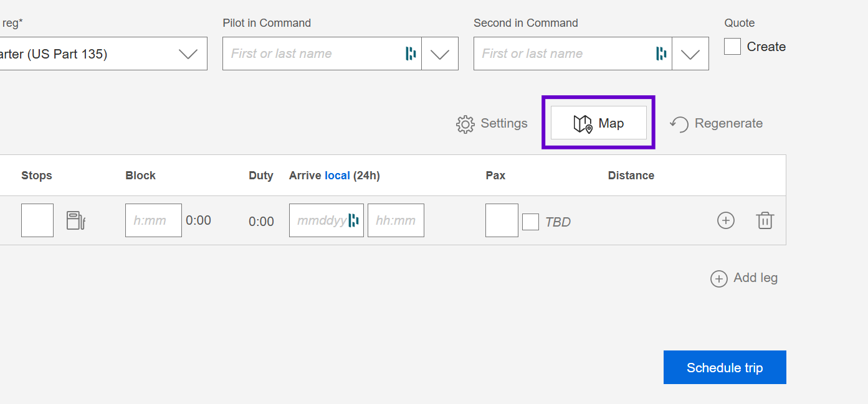Screen dimensions: 868x404
Task: Click the Pax column header
Action: [495, 176]
